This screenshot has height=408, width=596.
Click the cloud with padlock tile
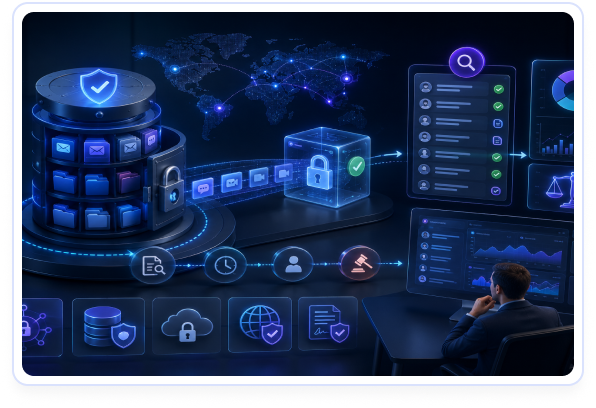[x=187, y=325]
